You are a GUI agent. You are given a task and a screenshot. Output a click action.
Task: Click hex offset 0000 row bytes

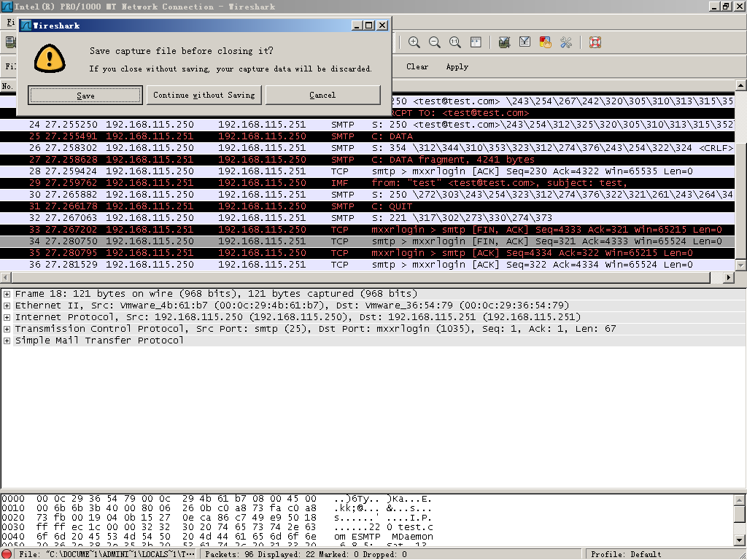pyautogui.click(x=177, y=499)
